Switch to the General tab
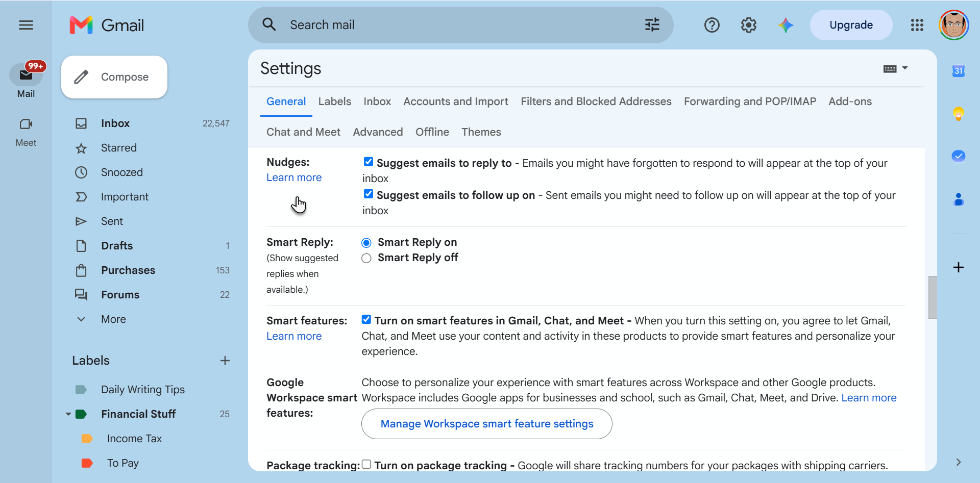The image size is (980, 483). pyautogui.click(x=286, y=101)
